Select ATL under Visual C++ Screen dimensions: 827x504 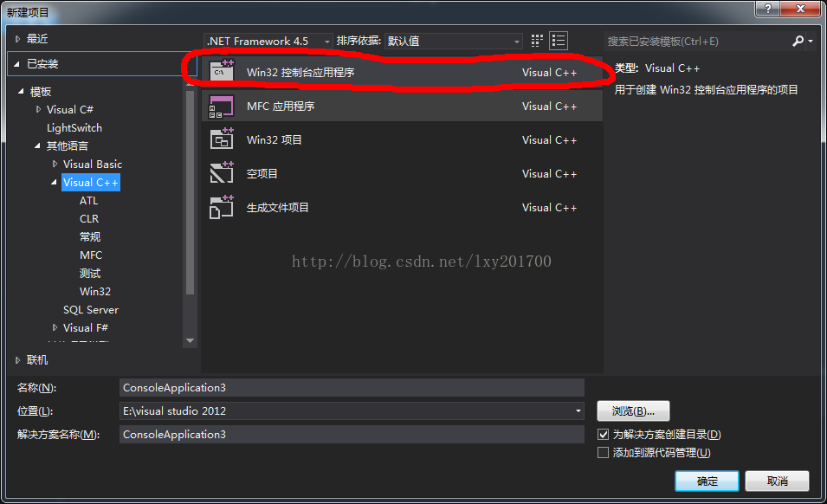pyautogui.click(x=88, y=200)
